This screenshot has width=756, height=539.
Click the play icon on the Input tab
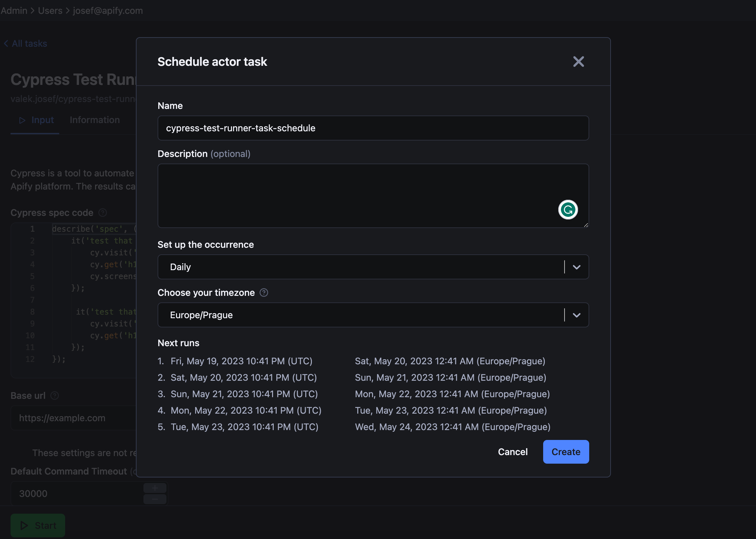(22, 120)
